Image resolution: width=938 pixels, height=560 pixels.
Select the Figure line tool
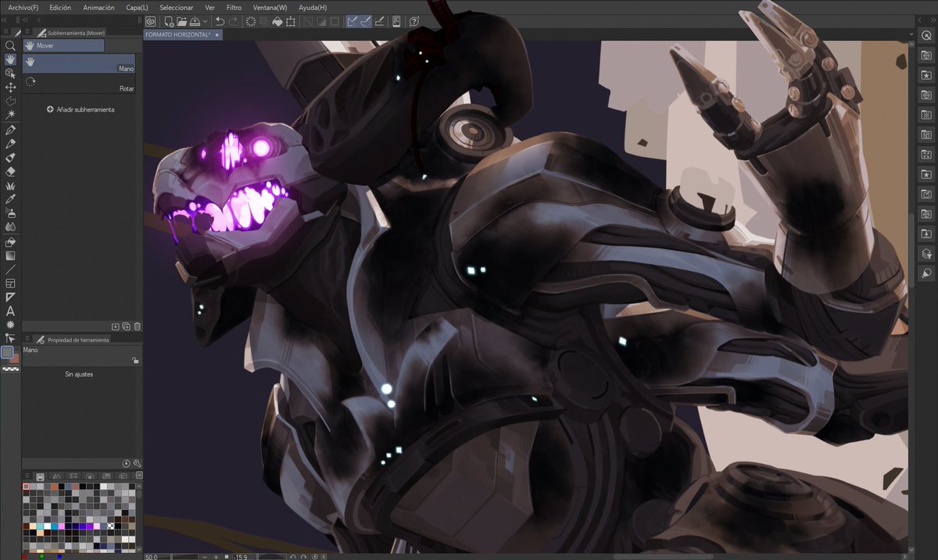[x=11, y=269]
